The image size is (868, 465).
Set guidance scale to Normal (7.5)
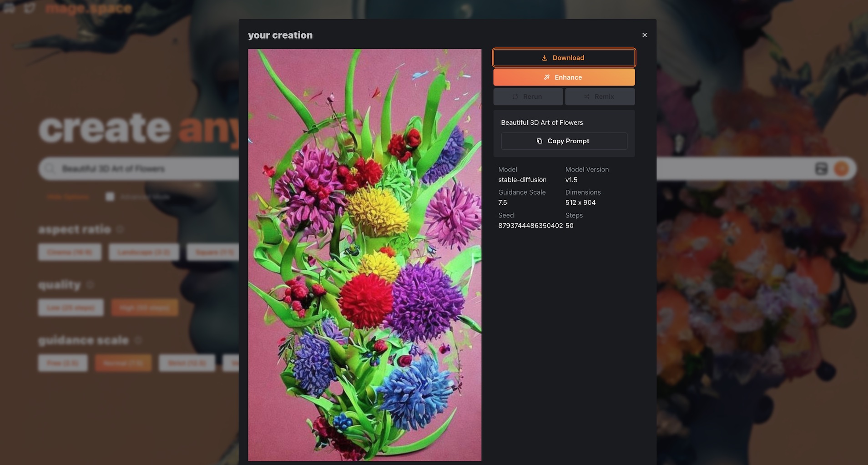point(123,363)
